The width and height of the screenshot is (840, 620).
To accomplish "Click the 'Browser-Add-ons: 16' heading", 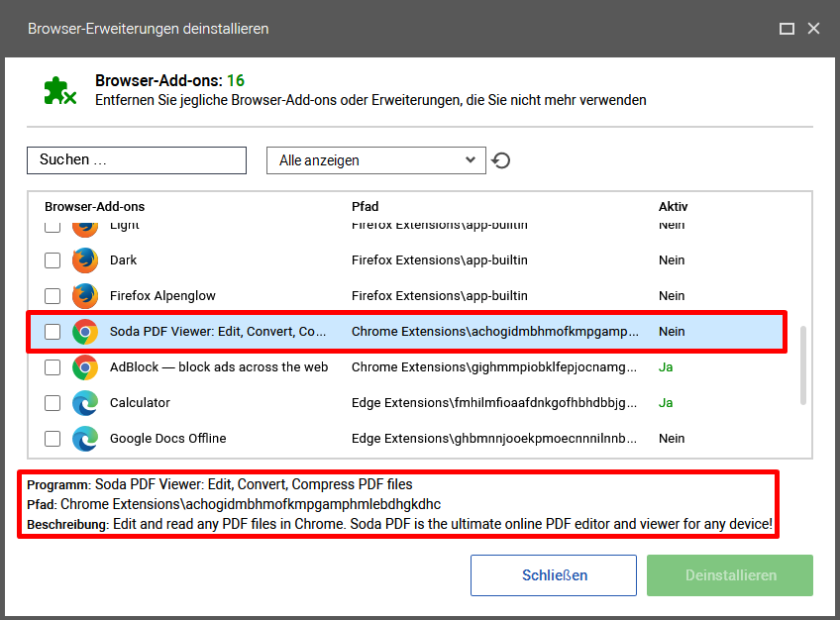I will pyautogui.click(x=169, y=81).
